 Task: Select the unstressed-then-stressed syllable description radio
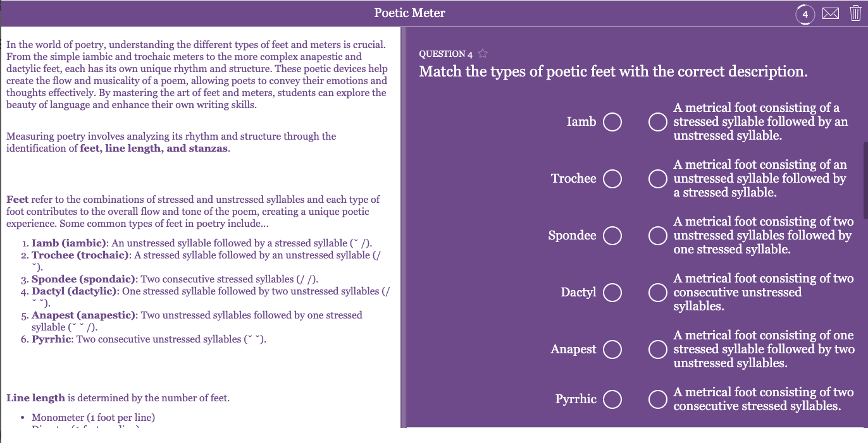point(657,178)
